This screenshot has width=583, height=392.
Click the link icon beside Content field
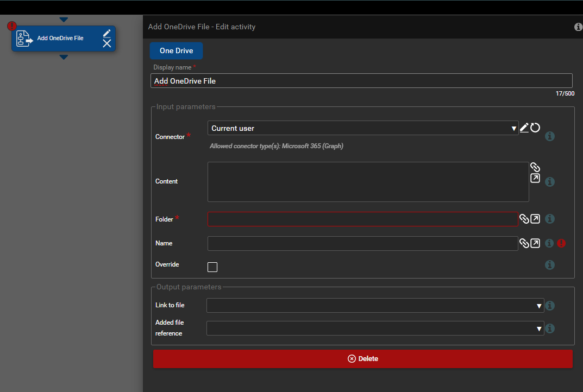(535, 167)
